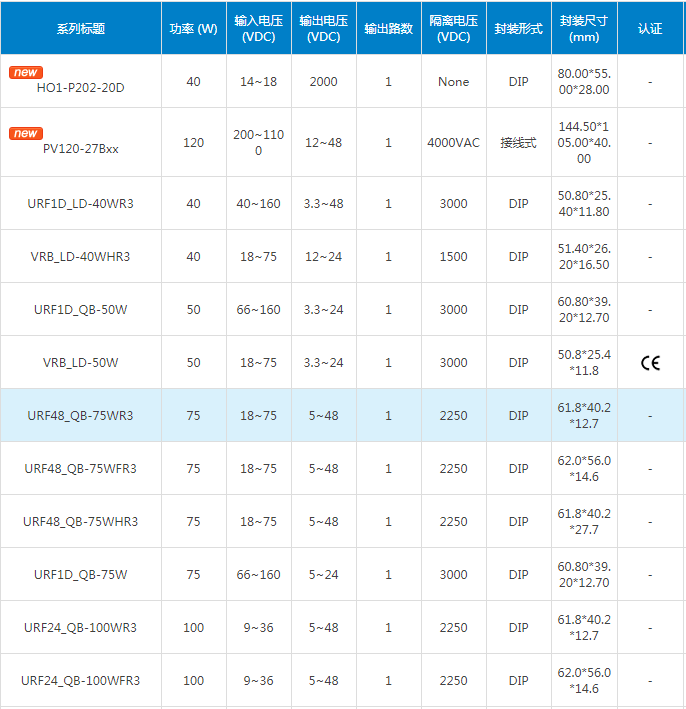
Task: Go to the VRB_LD-40WHR3 product
Action: [80, 257]
